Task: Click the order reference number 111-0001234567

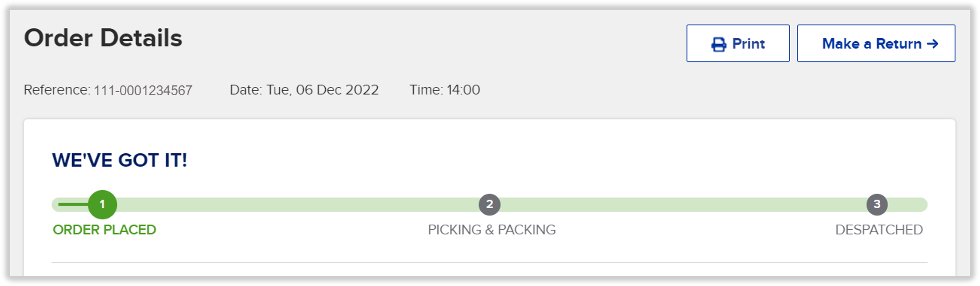Action: click(x=143, y=90)
